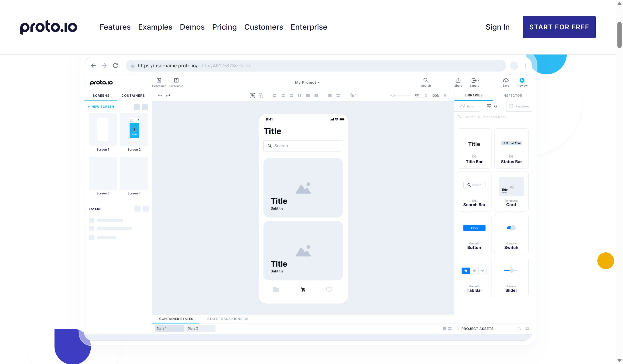Click the Project Assets image icon
623x364 pixels.
[x=527, y=329]
